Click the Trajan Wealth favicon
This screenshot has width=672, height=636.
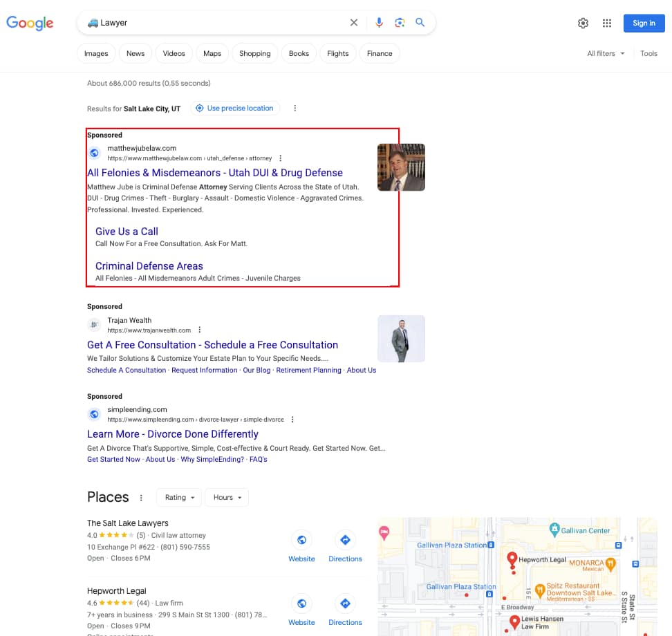[x=94, y=325]
